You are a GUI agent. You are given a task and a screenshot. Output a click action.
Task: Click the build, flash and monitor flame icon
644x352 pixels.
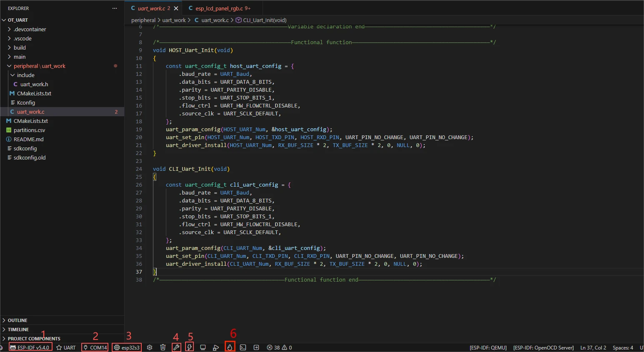coord(230,347)
